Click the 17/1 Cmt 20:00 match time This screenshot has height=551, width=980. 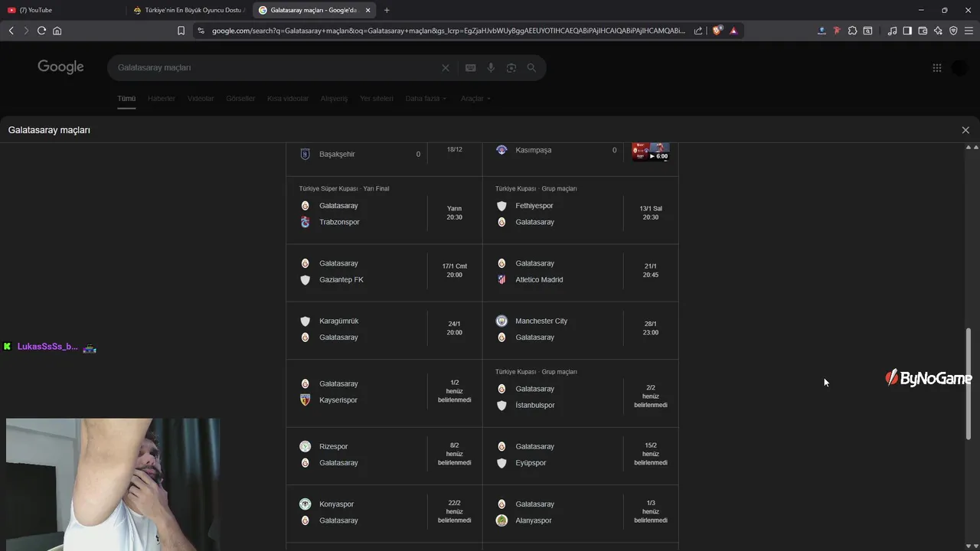(455, 271)
